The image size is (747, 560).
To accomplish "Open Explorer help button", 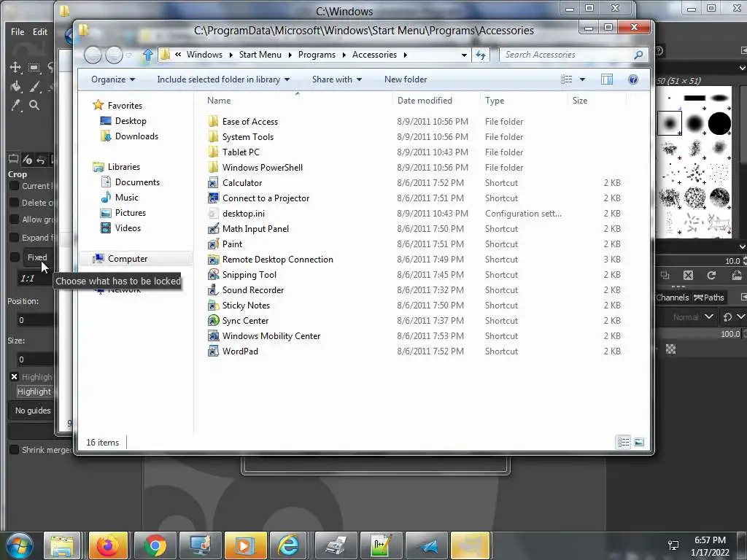I will (x=632, y=79).
